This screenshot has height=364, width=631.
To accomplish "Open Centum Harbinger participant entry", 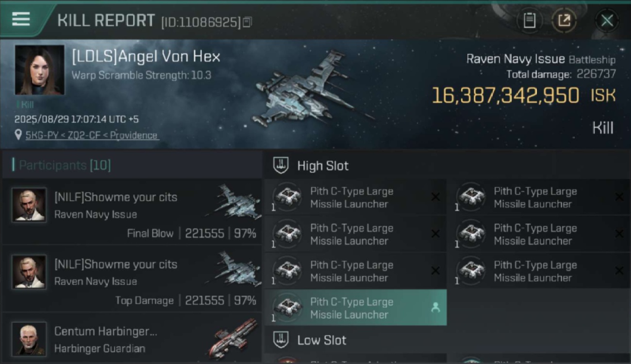I will pyautogui.click(x=132, y=338).
